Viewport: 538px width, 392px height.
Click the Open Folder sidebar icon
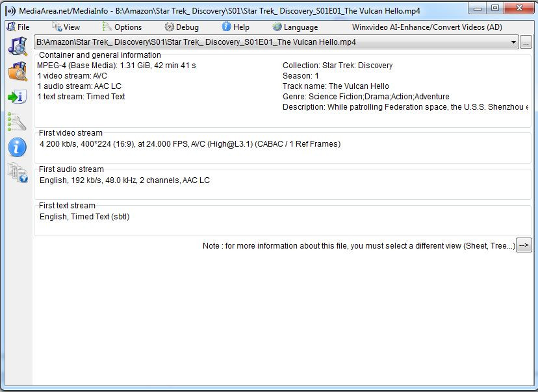pos(18,71)
